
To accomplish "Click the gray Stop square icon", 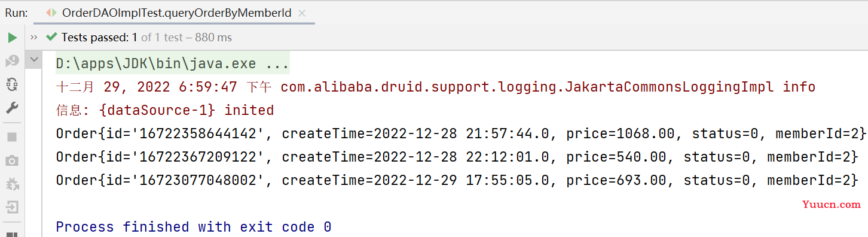I will click(x=12, y=137).
